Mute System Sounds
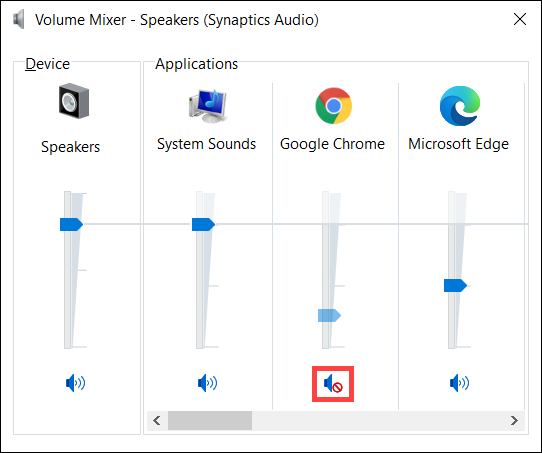Screen dimensions: 542x453 (207, 383)
